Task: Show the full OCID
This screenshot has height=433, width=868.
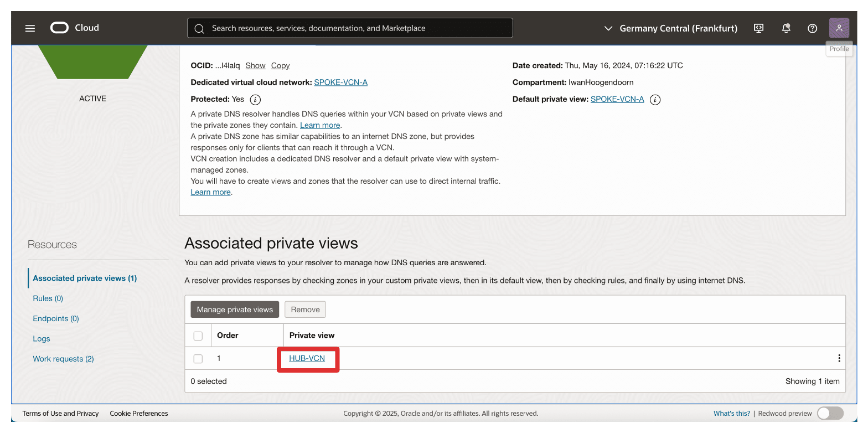Action: [255, 65]
